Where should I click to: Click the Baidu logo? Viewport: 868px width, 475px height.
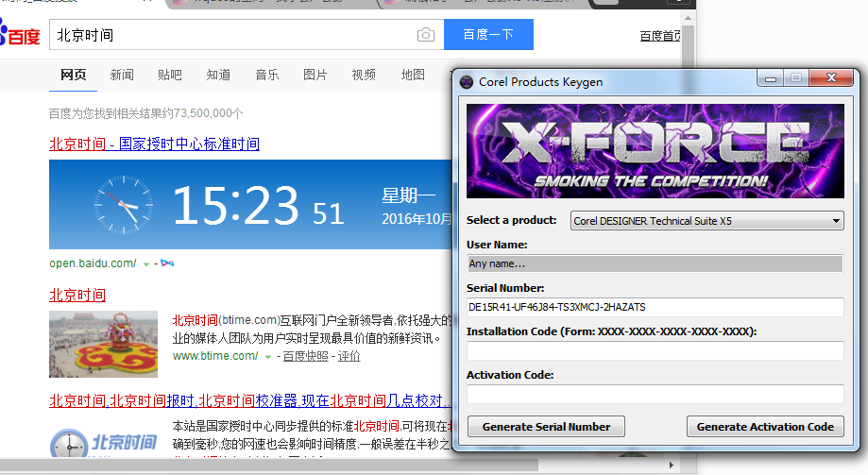(x=20, y=32)
